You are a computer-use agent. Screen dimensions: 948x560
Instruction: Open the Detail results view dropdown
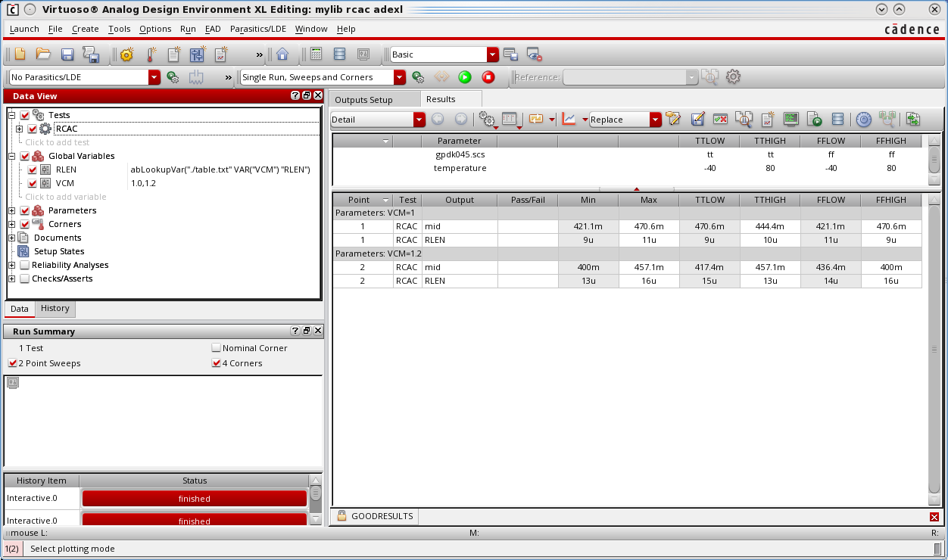pyautogui.click(x=419, y=120)
